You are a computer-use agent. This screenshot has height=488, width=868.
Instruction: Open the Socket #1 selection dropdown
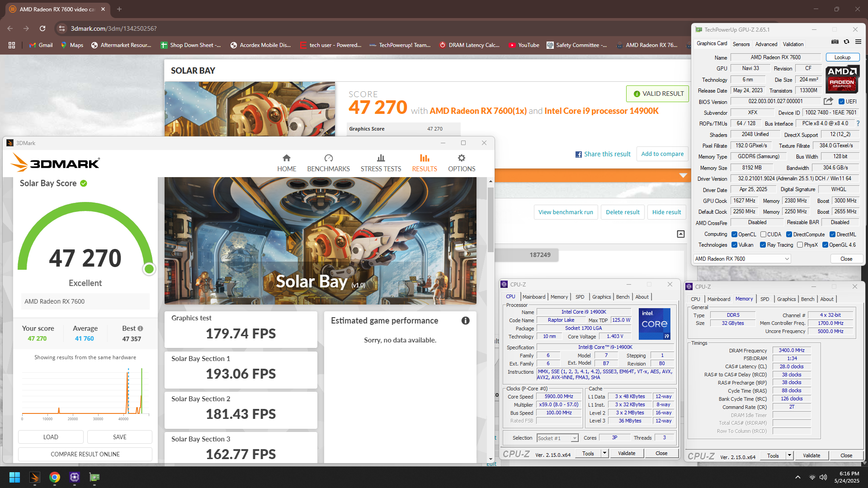(x=557, y=438)
